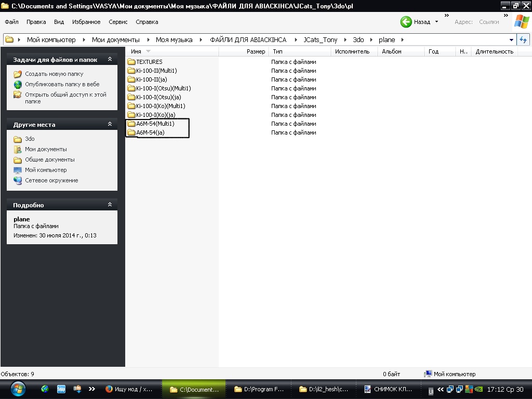This screenshot has height=399, width=532.
Task: Select A6M-54(ja) folder icon
Action: click(131, 132)
